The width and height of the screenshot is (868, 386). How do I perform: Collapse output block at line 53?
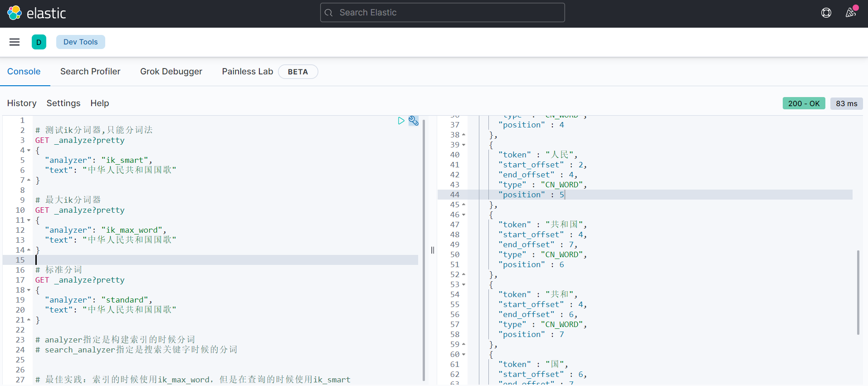pyautogui.click(x=463, y=285)
